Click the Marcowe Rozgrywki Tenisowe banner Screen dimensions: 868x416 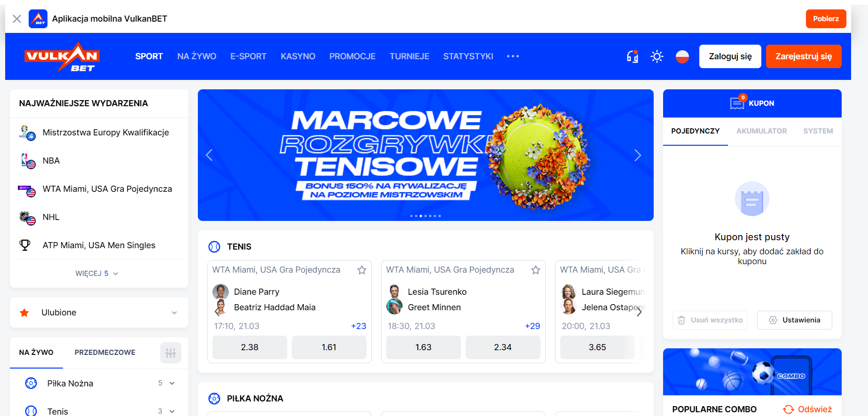coord(426,155)
